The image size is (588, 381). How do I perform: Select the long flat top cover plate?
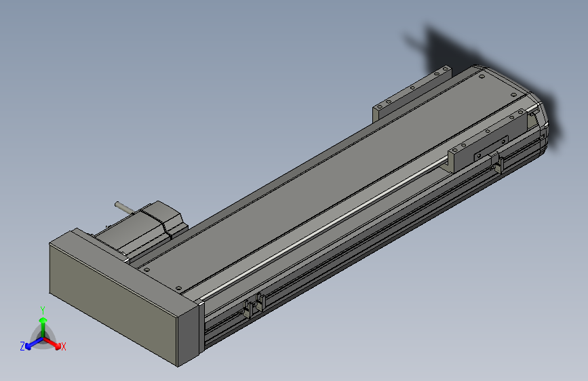click(x=330, y=180)
